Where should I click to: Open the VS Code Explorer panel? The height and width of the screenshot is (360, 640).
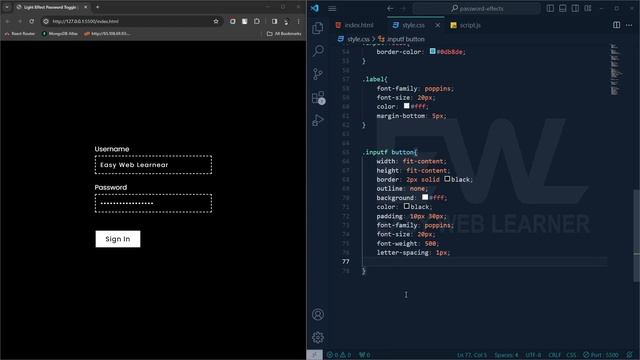[318, 28]
